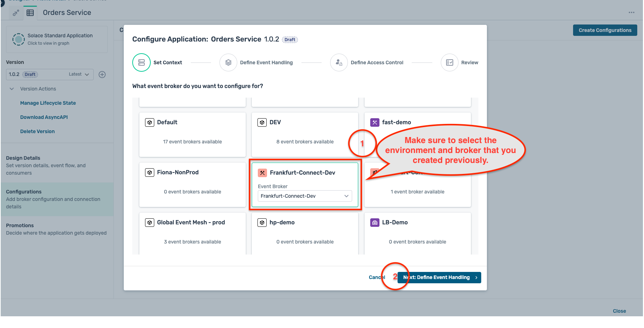Click the Solace Standard Application graph preview
Screen dimensions: 644x328
pos(18,39)
